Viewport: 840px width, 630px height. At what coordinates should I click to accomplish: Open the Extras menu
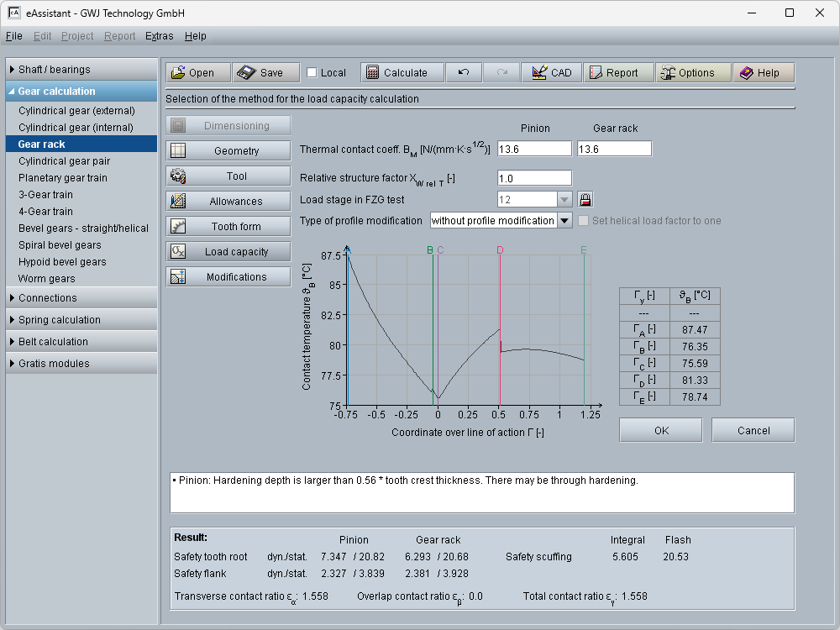[x=159, y=36]
